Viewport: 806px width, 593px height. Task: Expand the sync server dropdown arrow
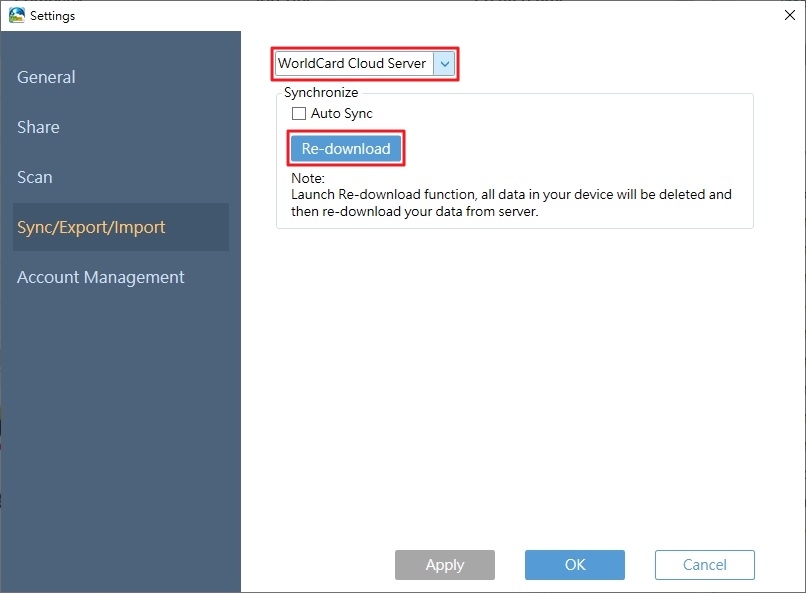[444, 64]
